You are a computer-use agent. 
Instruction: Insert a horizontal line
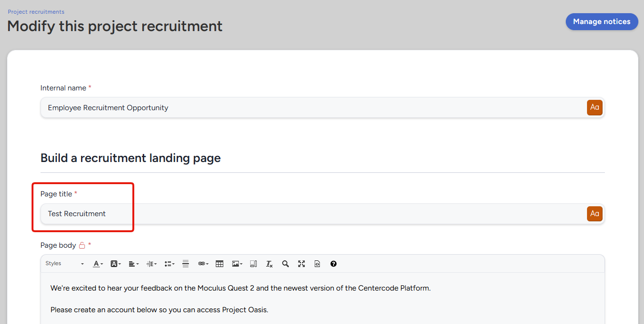(x=186, y=264)
